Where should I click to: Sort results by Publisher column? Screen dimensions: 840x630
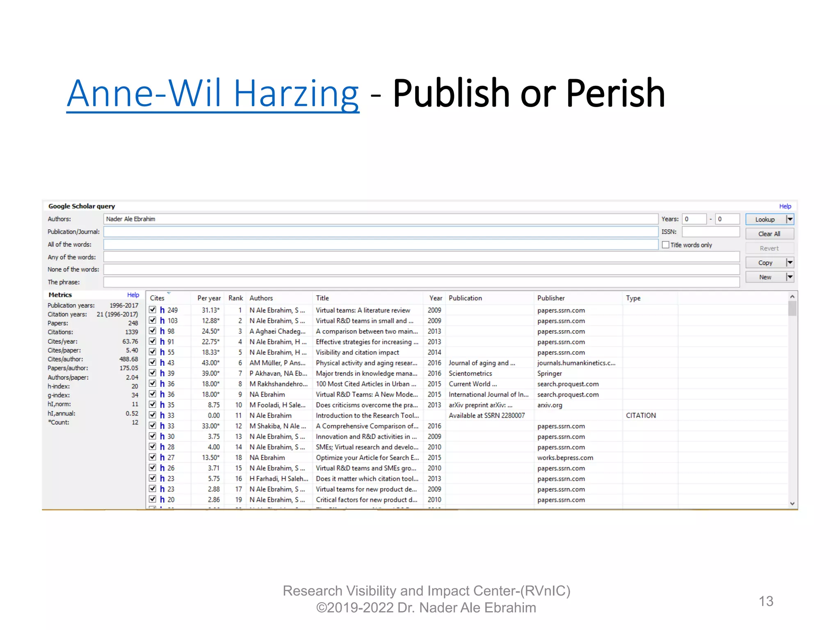tap(578, 298)
